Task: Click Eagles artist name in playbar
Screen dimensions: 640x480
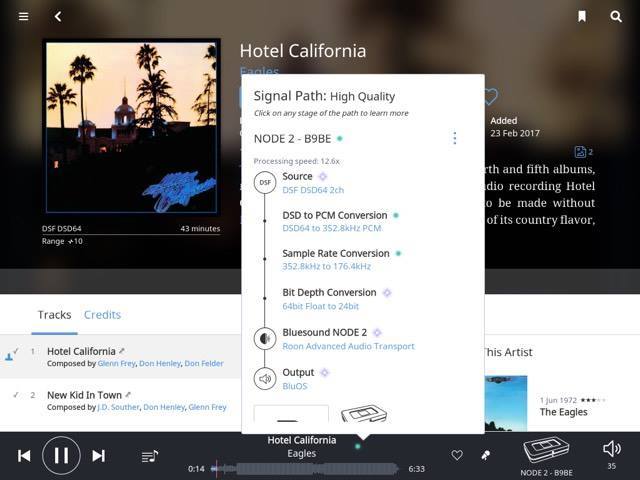Action: (302, 453)
